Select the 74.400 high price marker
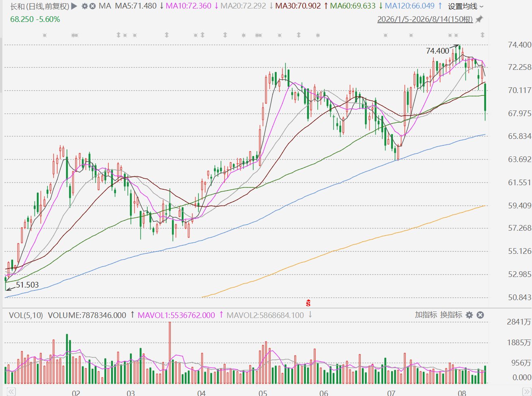Screen dimensions: 532x396 tap(437, 51)
